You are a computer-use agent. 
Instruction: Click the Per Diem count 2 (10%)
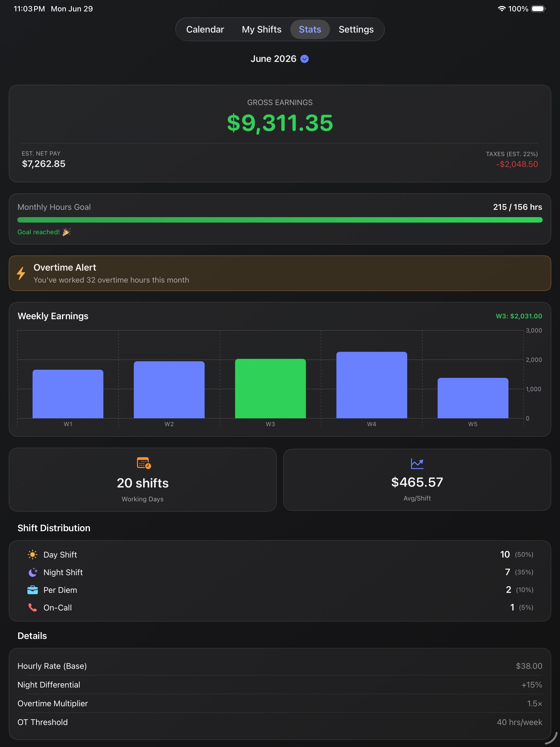click(x=520, y=590)
